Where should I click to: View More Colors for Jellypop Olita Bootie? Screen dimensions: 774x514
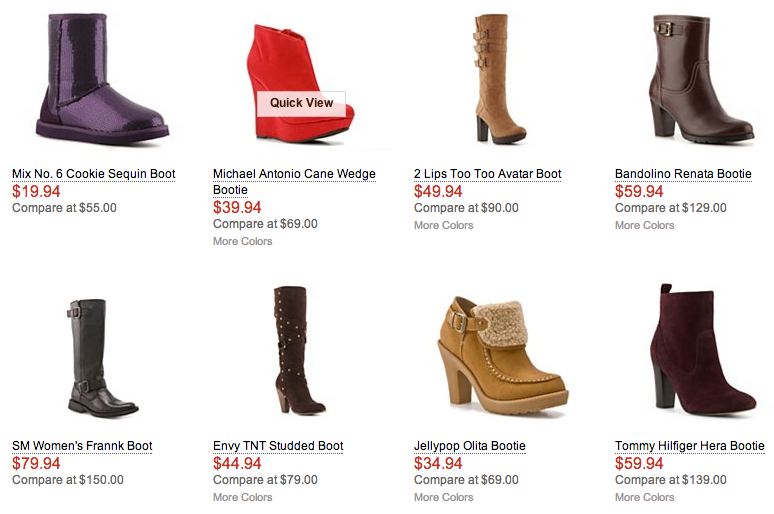(444, 497)
